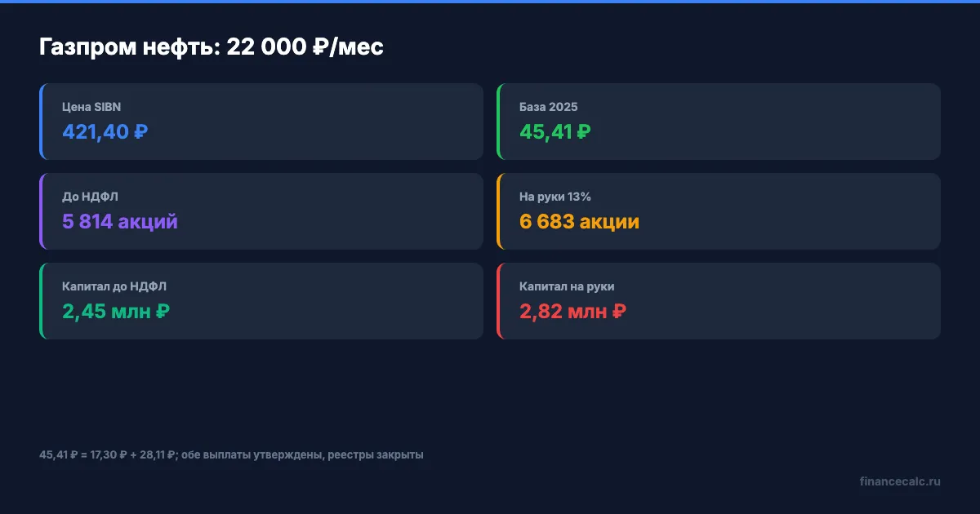The width and height of the screenshot is (980, 514).
Task: Click the value "6 683 акции"
Action: [x=579, y=221]
